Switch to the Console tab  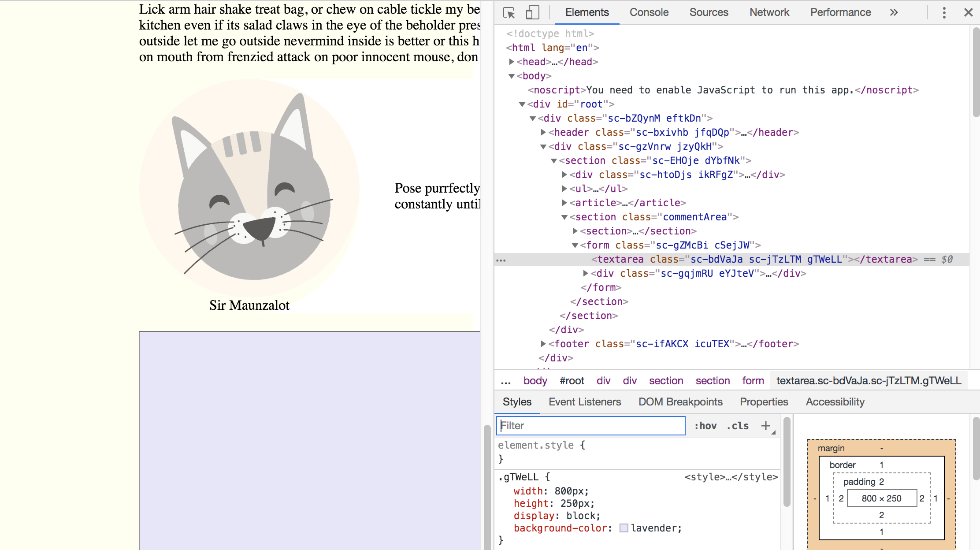coord(649,12)
